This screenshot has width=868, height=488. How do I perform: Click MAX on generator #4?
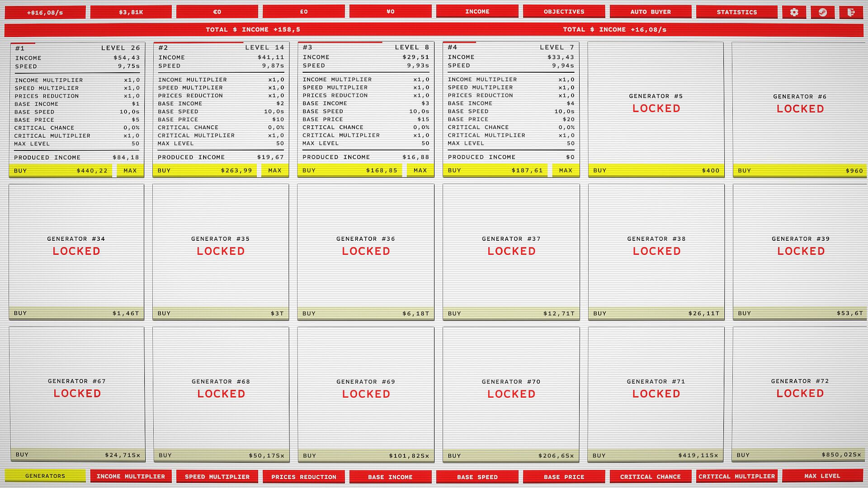(x=565, y=171)
